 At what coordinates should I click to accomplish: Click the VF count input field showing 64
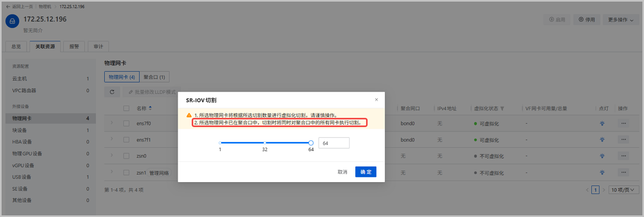(x=333, y=143)
